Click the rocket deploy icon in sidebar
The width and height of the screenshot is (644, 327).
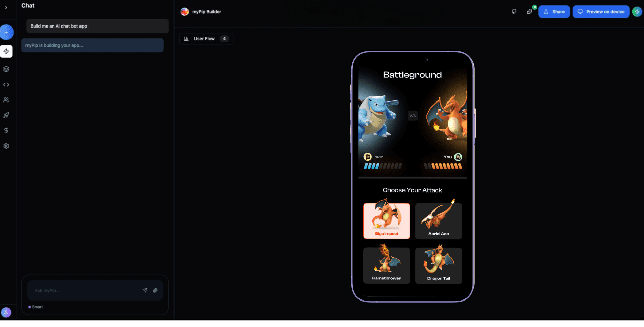[6, 115]
